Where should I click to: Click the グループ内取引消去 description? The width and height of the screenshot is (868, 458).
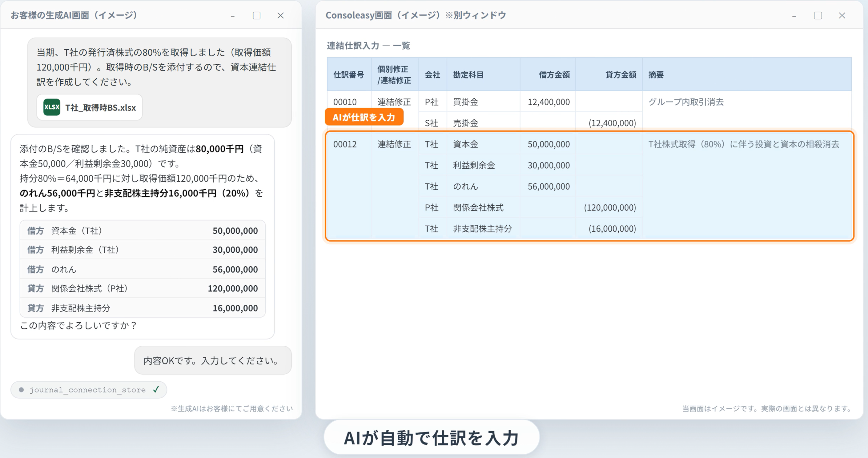click(686, 102)
